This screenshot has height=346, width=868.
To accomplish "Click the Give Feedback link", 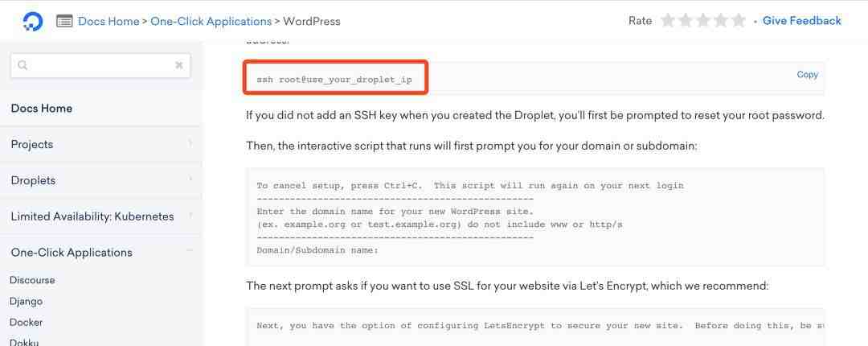I will tap(801, 21).
